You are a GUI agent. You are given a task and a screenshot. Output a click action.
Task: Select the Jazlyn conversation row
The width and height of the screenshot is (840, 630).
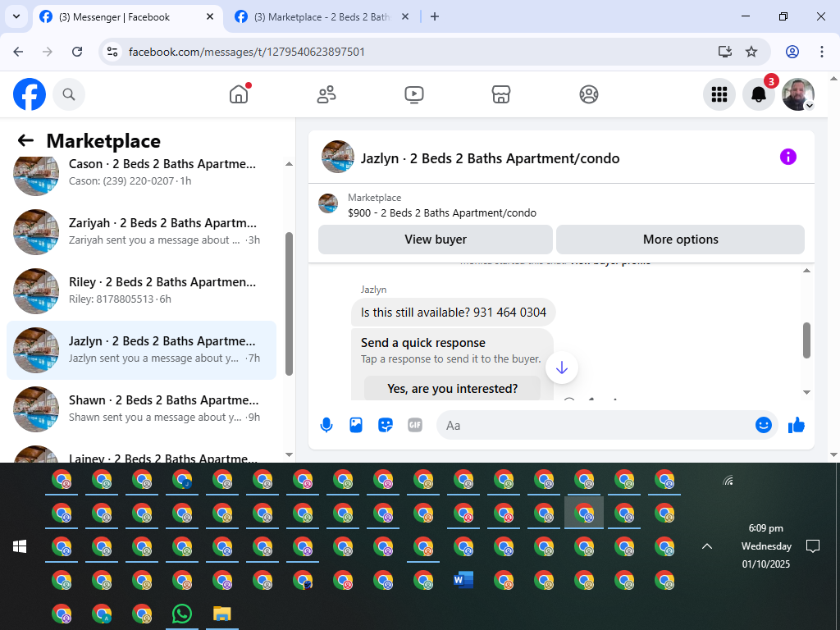141,350
